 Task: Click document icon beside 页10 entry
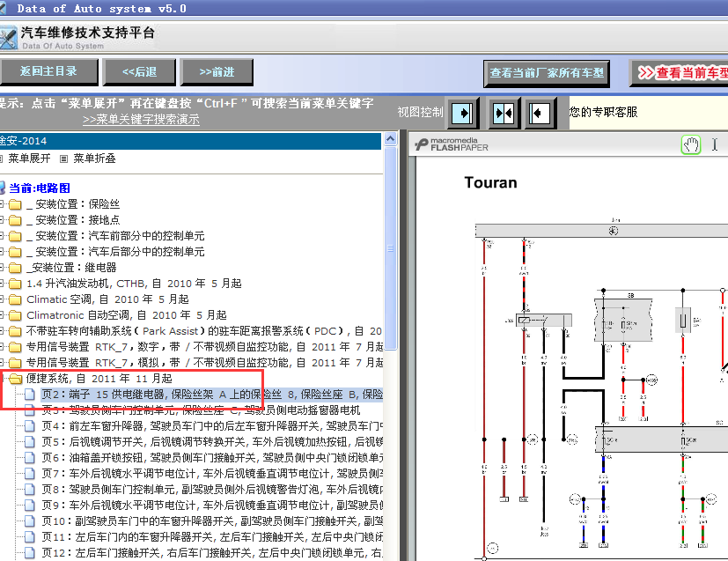pyautogui.click(x=30, y=520)
